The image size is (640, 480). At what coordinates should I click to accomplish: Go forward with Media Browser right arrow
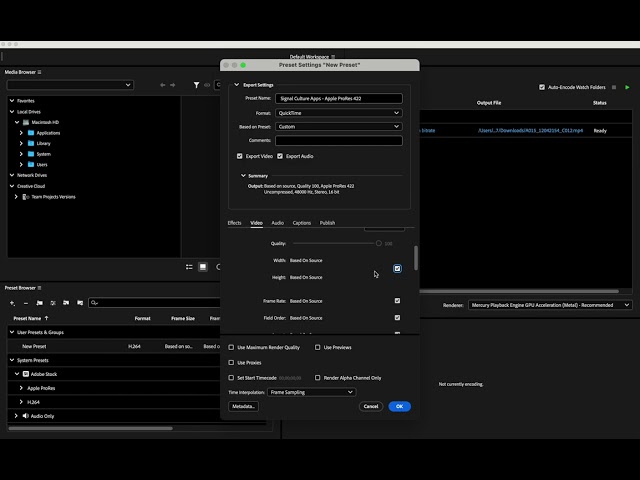pyautogui.click(x=173, y=85)
